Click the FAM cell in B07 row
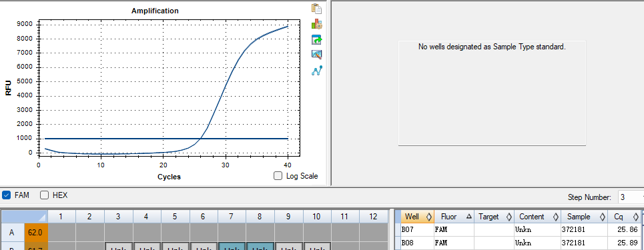The image size is (644, 250). tap(454, 230)
